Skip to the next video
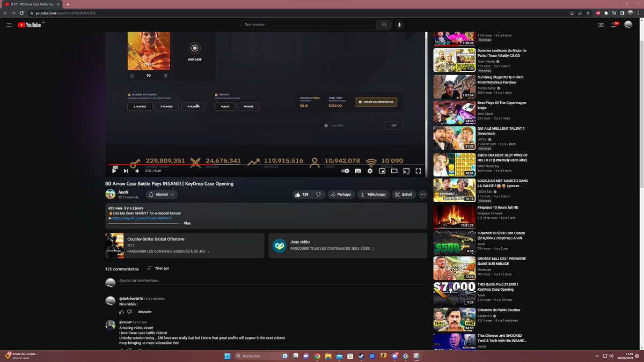644x362 pixels. pos(126,171)
